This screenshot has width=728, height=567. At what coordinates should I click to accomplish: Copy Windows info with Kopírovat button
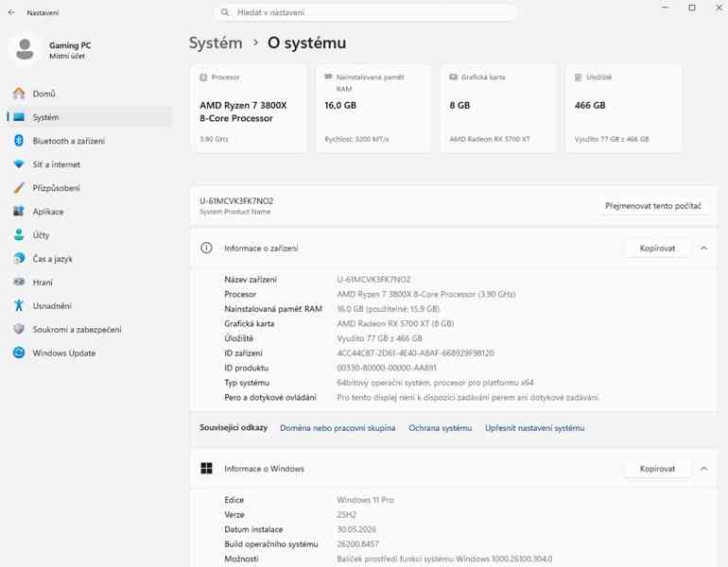tap(657, 469)
